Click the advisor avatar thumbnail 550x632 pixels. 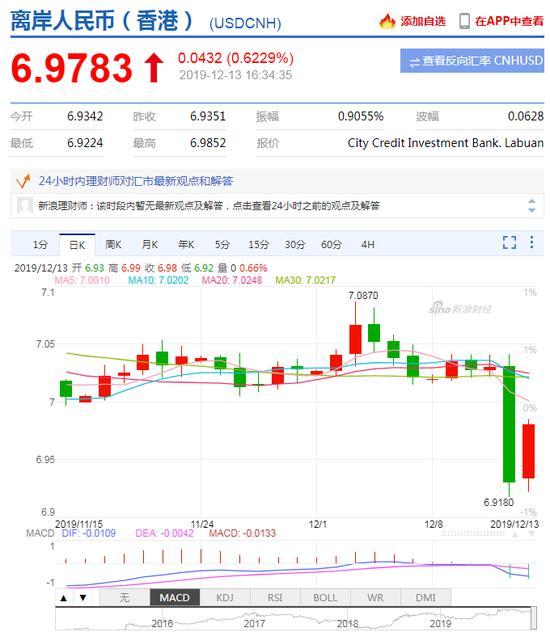25,206
